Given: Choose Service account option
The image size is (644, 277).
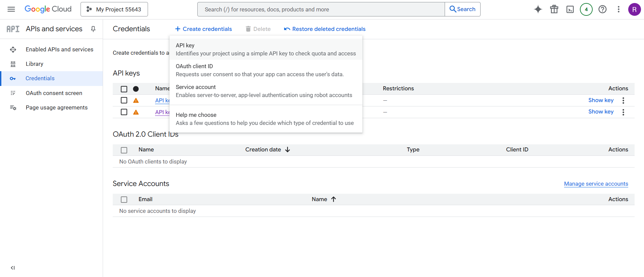Looking at the screenshot, I should (266, 91).
